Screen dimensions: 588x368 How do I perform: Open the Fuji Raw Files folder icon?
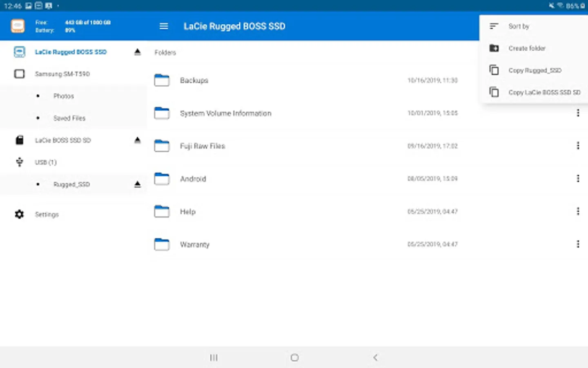click(x=162, y=146)
